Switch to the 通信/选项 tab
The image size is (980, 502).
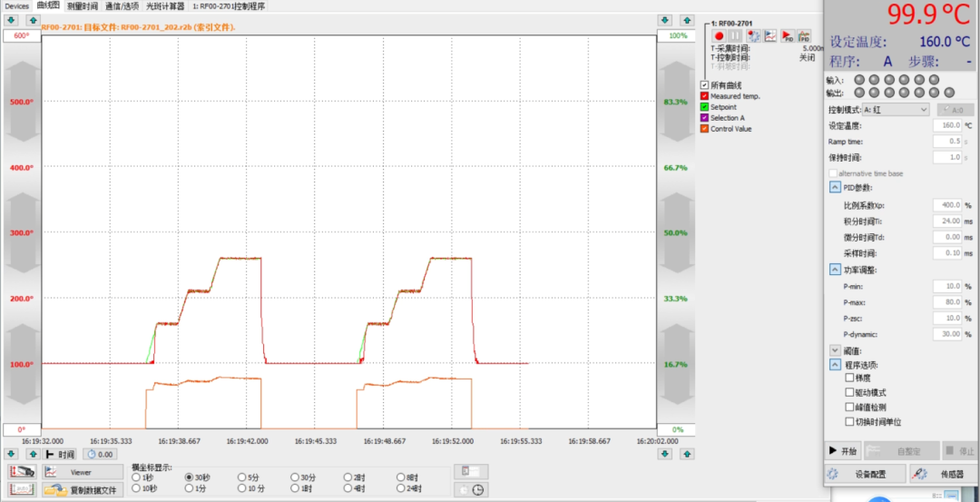click(x=122, y=5)
